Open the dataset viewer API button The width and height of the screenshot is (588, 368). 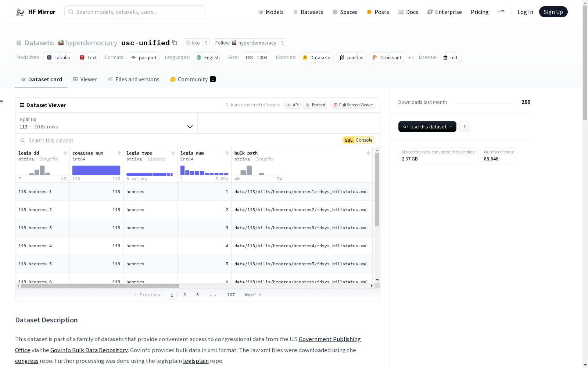[x=293, y=105]
